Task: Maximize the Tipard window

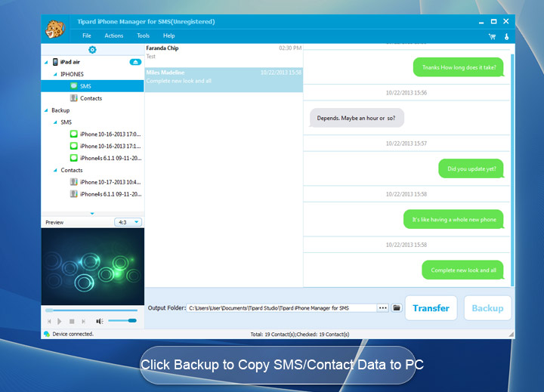Action: (x=493, y=21)
